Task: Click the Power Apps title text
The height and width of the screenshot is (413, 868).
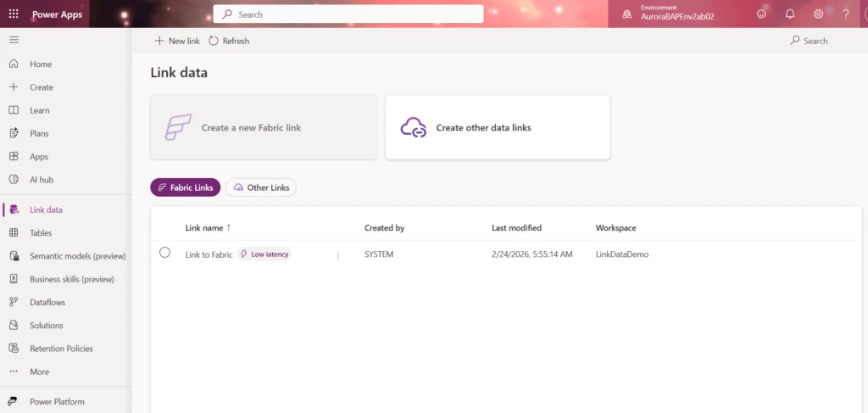Action: tap(57, 14)
